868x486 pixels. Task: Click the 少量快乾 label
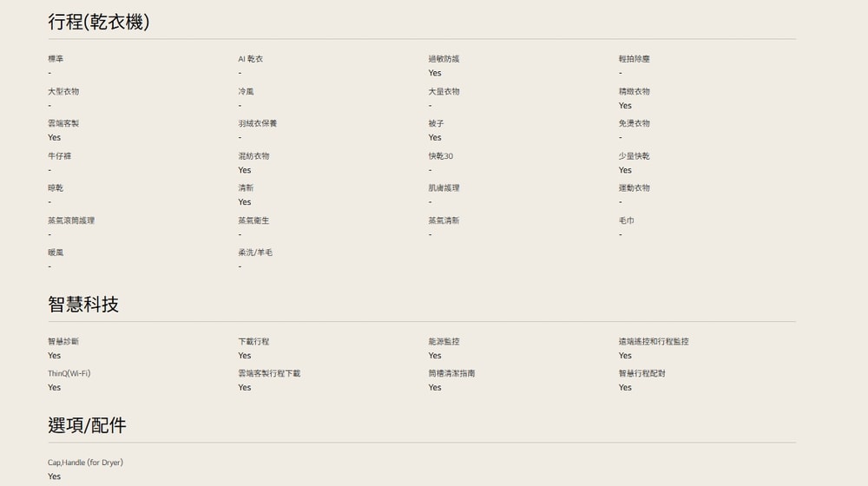point(634,156)
